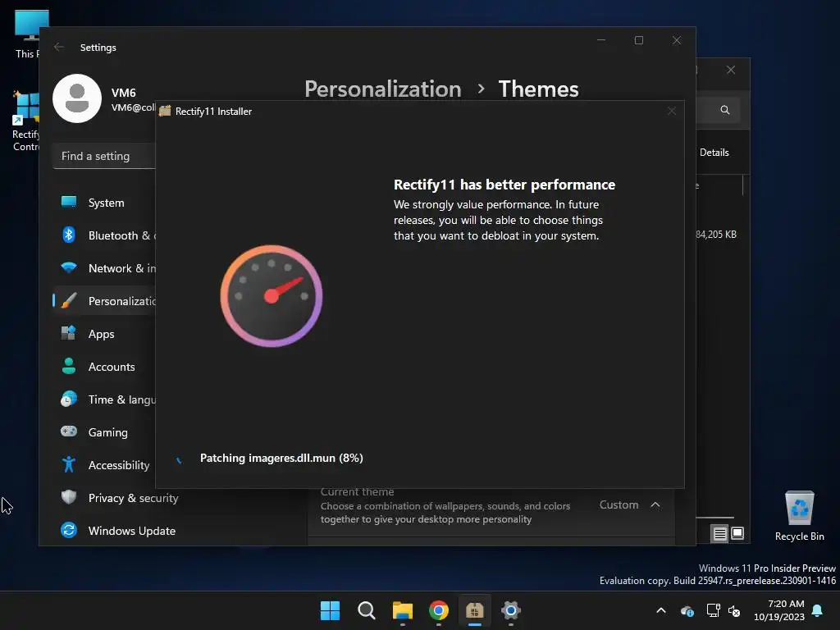This screenshot has height=630, width=840.
Task: Click the Bluetooth icon in sidebar
Action: click(69, 235)
